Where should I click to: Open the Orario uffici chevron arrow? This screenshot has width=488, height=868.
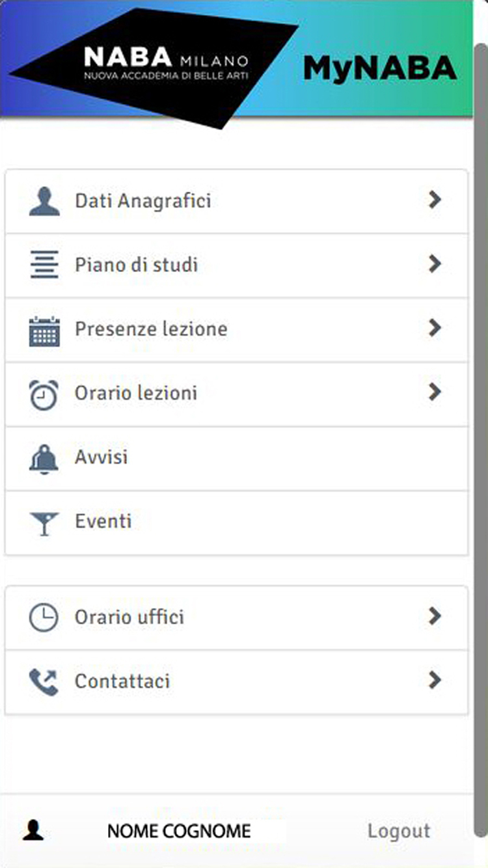(x=435, y=616)
